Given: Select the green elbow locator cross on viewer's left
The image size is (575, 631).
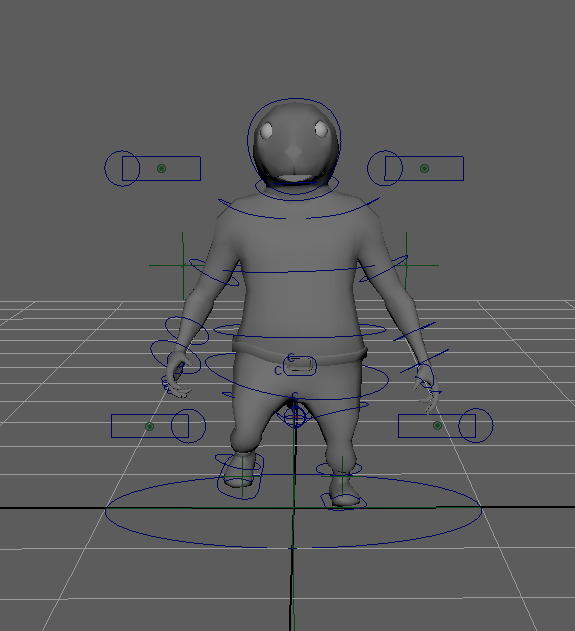Looking at the screenshot, I should (183, 266).
